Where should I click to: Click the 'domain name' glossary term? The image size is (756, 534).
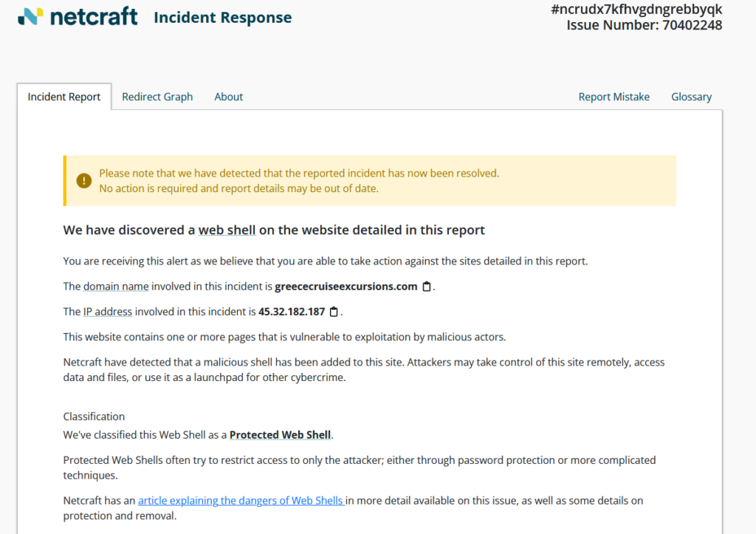point(116,287)
